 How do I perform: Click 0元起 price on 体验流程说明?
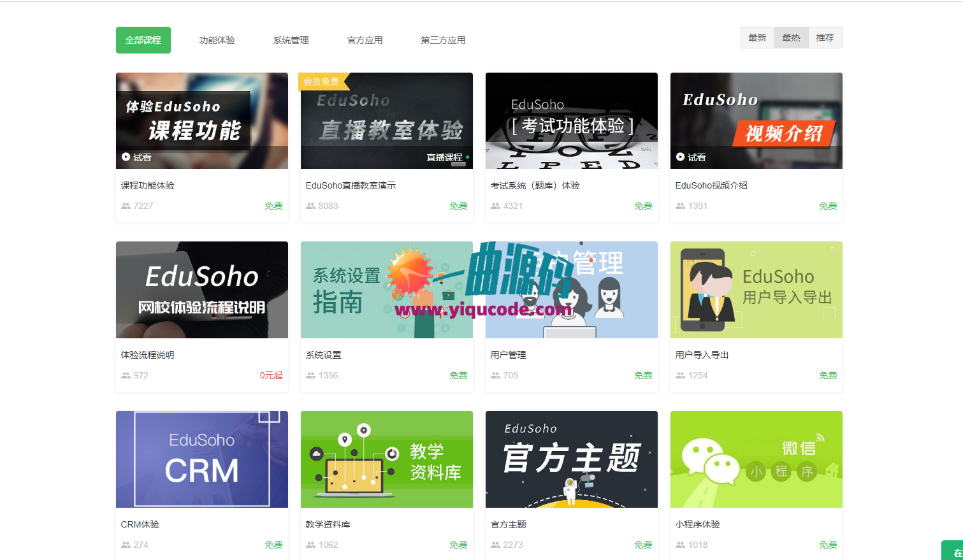coord(271,375)
